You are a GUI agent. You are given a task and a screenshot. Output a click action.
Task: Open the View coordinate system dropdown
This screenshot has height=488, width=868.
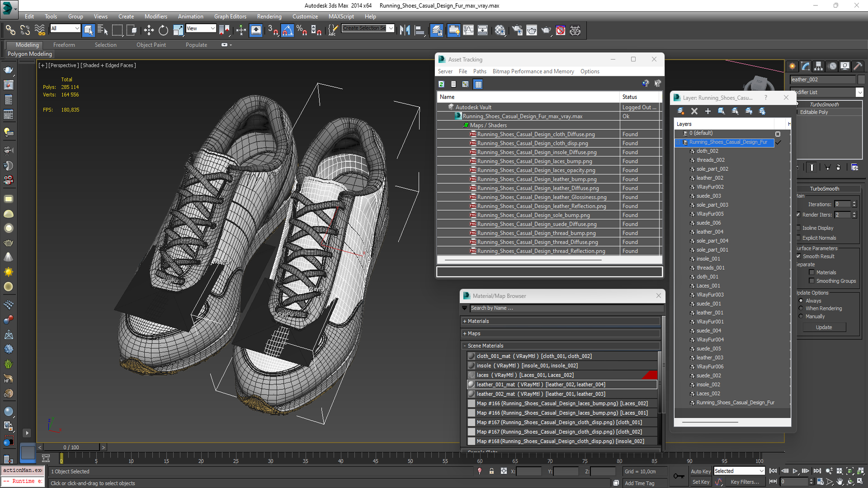tap(201, 28)
